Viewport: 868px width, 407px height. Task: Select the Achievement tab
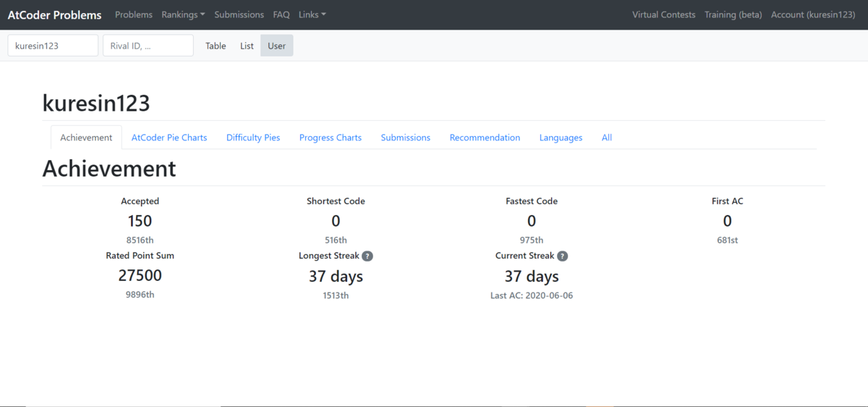[86, 138]
